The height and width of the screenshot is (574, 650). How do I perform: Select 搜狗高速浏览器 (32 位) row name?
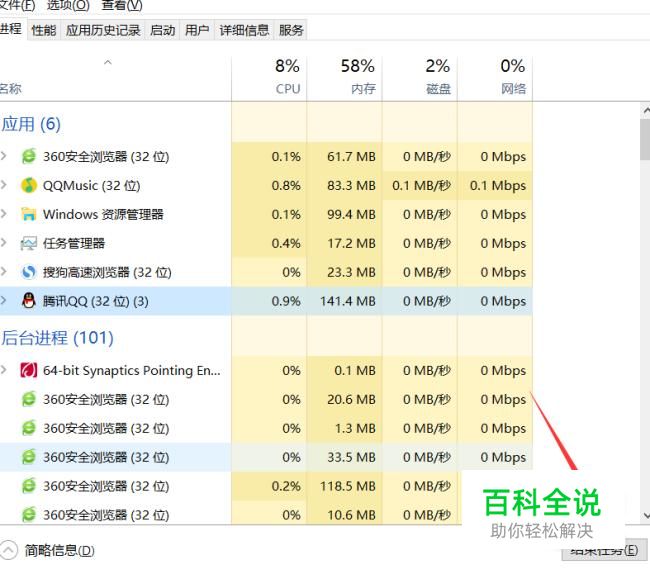[107, 272]
